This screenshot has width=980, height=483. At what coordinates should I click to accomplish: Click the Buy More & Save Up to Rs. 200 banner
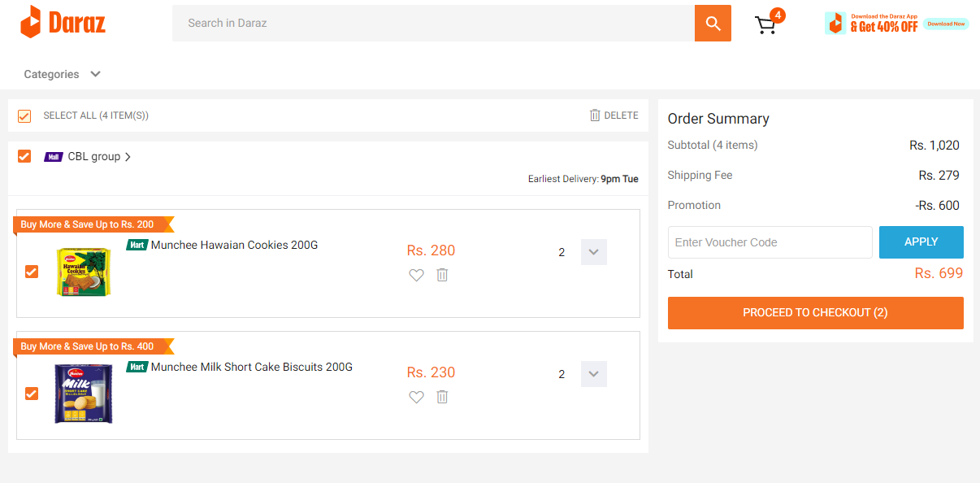click(x=92, y=224)
